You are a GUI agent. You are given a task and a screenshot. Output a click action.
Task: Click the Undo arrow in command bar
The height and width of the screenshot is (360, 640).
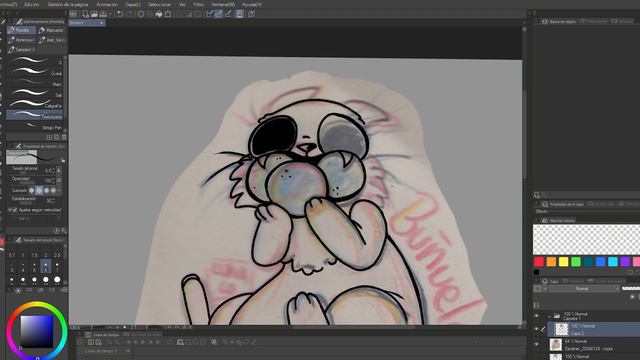tap(120, 14)
